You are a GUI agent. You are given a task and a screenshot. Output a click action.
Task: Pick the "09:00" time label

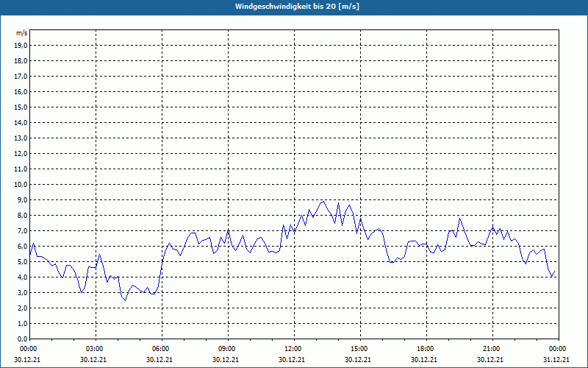(228, 349)
